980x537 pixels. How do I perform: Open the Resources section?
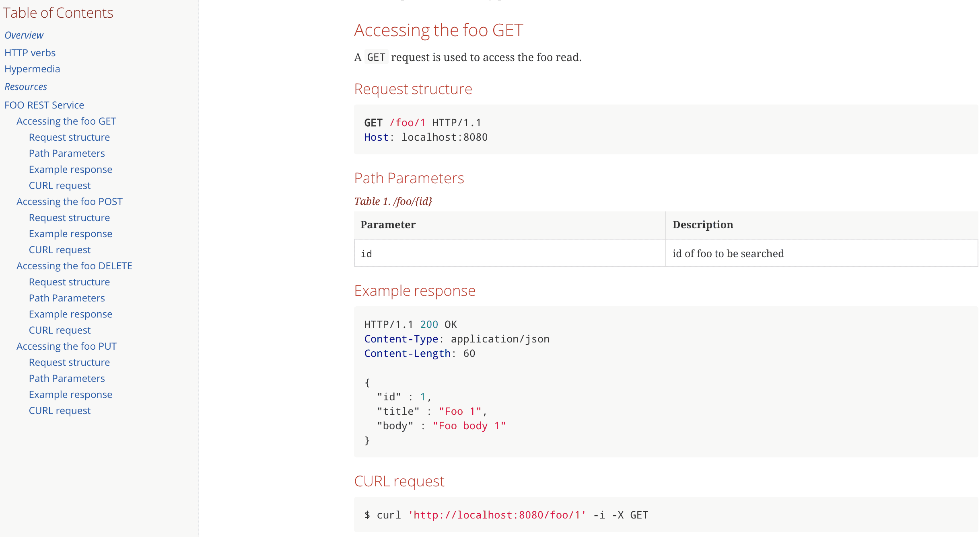[x=25, y=86]
